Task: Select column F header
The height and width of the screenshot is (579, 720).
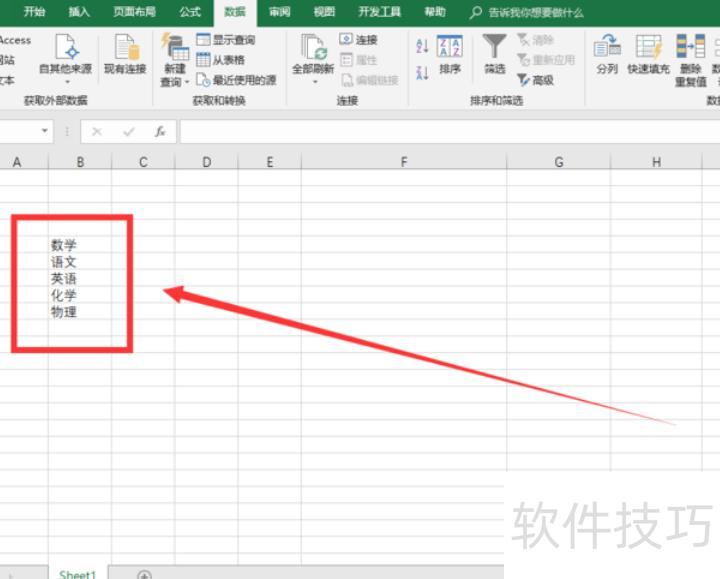Action: pos(404,162)
